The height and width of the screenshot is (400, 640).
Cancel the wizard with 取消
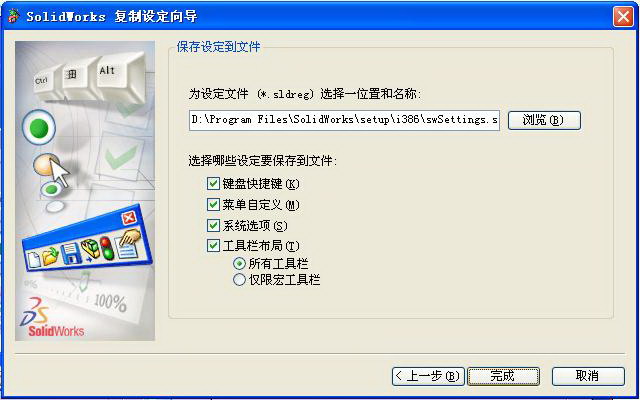pyautogui.click(x=588, y=376)
